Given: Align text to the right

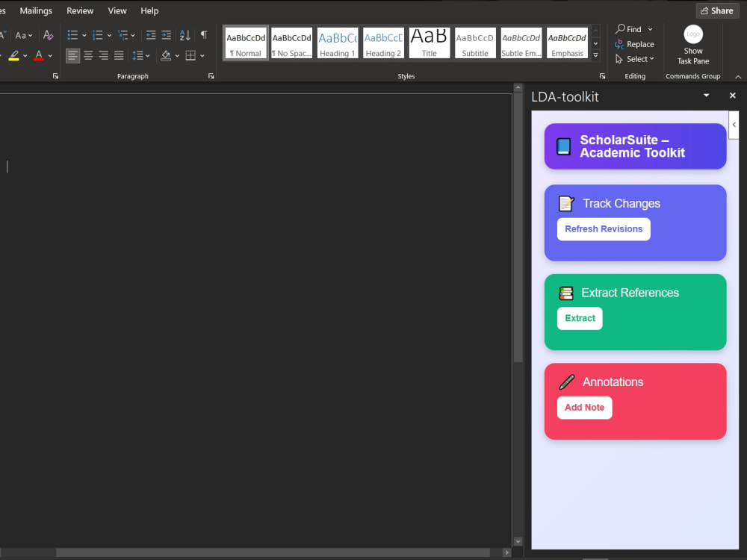Looking at the screenshot, I should pos(103,56).
